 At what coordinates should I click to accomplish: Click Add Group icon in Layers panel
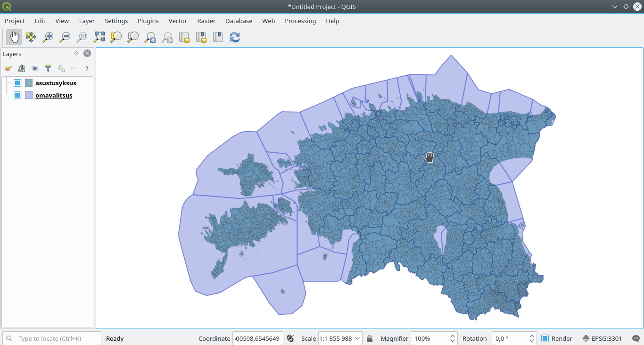point(21,68)
